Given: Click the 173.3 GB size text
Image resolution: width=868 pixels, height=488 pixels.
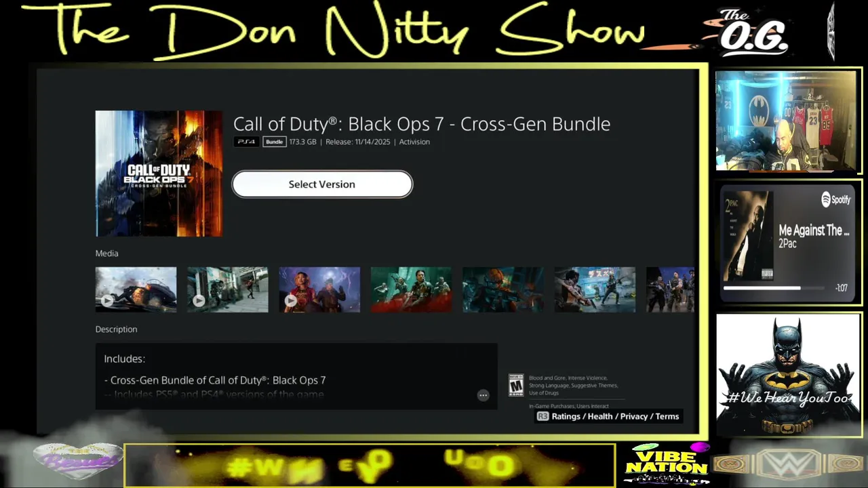Looking at the screenshot, I should [302, 142].
